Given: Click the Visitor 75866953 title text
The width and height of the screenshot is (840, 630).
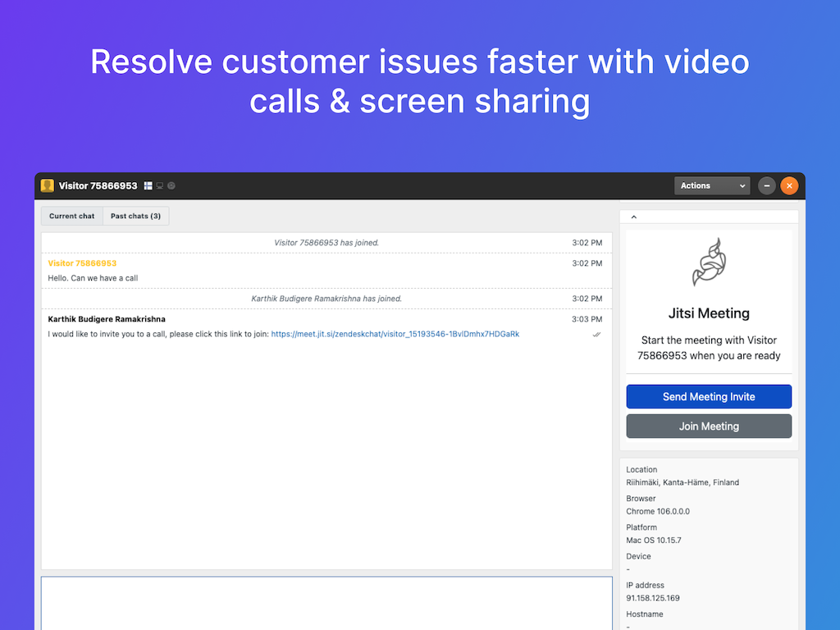Looking at the screenshot, I should click(x=98, y=186).
